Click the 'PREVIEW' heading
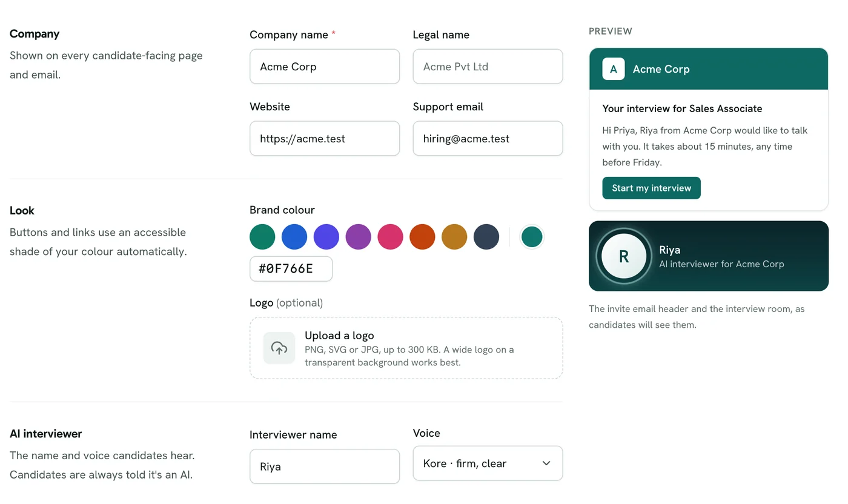Image resolution: width=848 pixels, height=504 pixels. (x=611, y=31)
